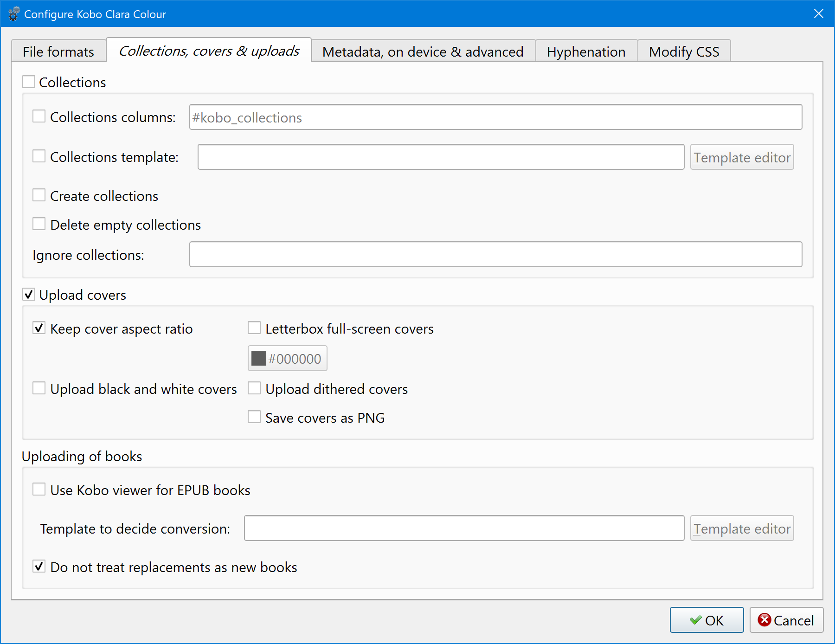Image resolution: width=835 pixels, height=644 pixels.
Task: Confirm settings with the OK button
Action: [x=706, y=620]
